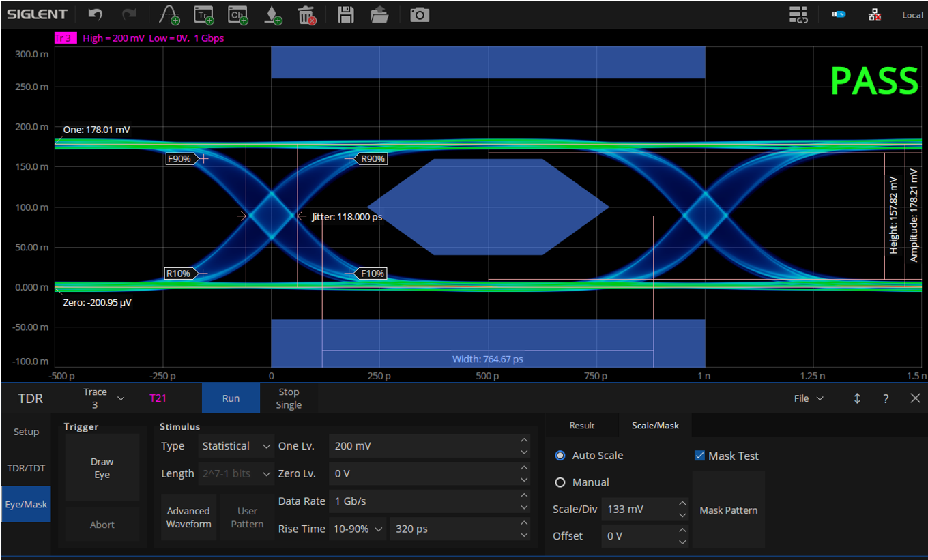Click the add trace icon
928x560 pixels.
204,14
